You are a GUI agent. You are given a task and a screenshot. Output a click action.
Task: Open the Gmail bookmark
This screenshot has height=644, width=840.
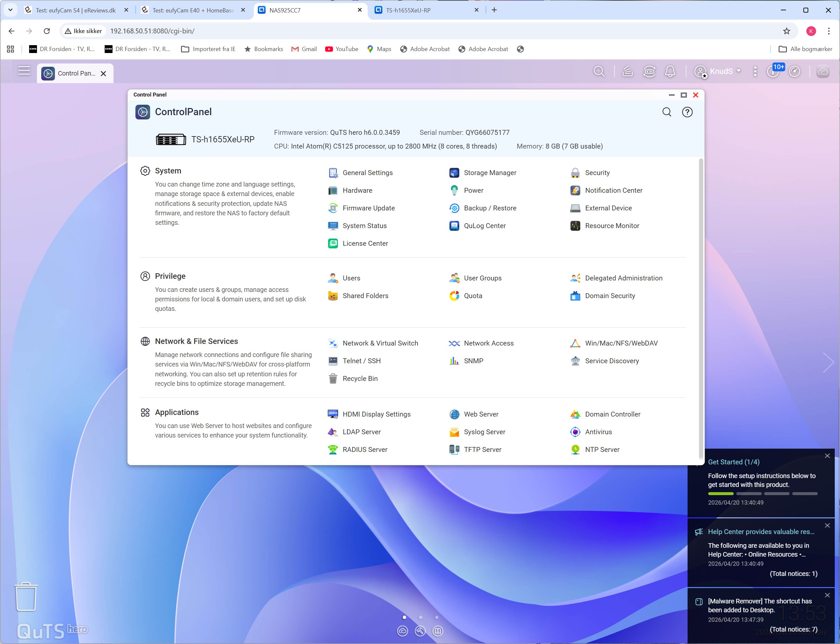(304, 49)
